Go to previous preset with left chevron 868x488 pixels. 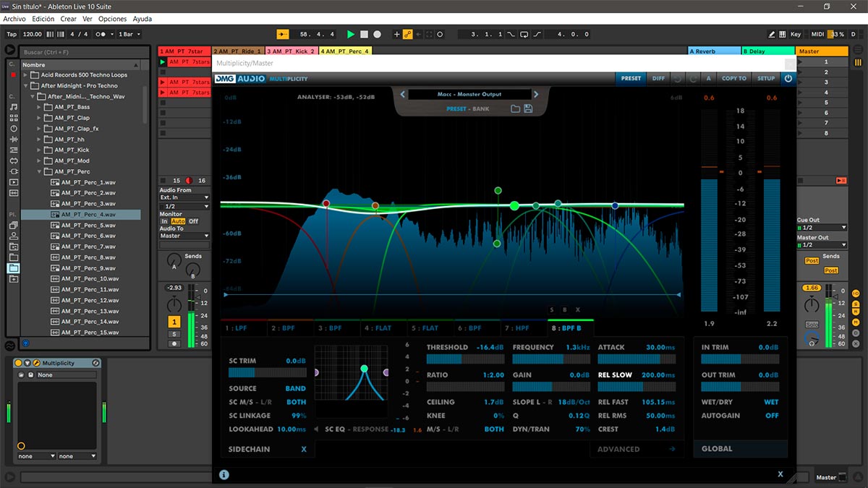click(403, 94)
